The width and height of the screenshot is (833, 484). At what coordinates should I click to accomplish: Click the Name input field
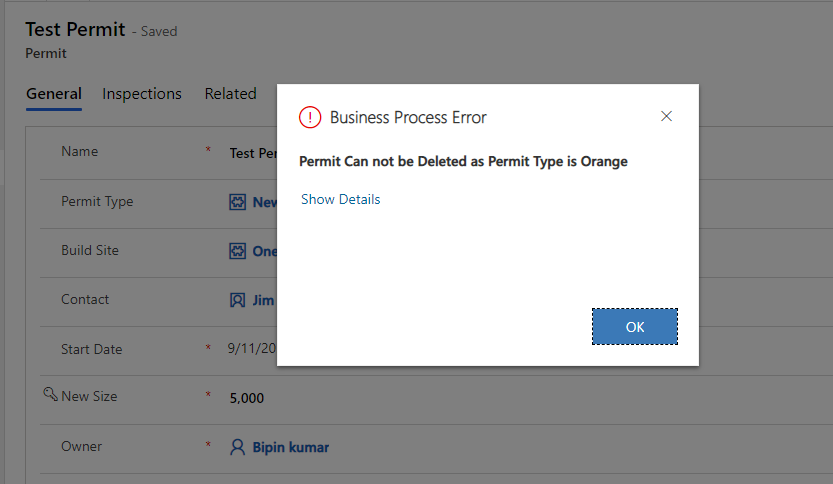pos(253,154)
